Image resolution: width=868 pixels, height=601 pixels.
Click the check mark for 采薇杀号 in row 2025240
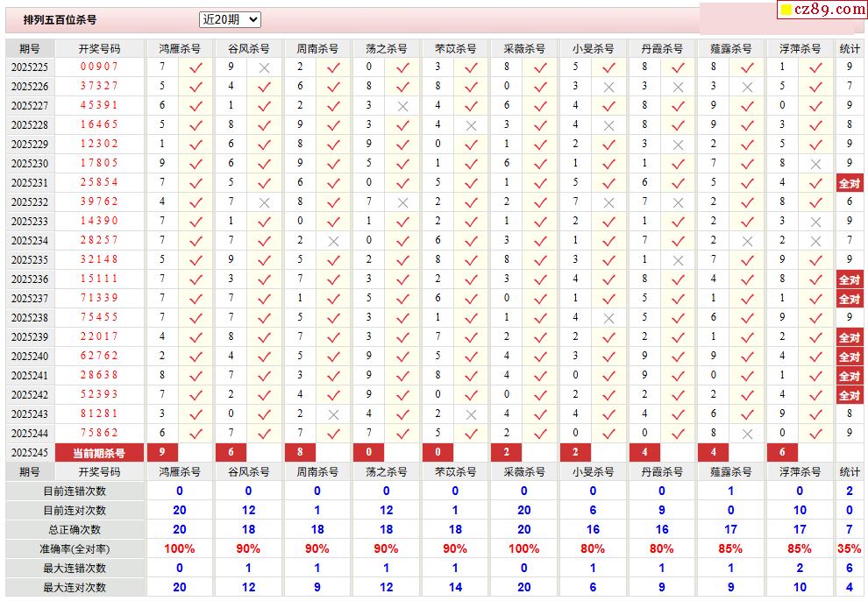pyautogui.click(x=540, y=357)
